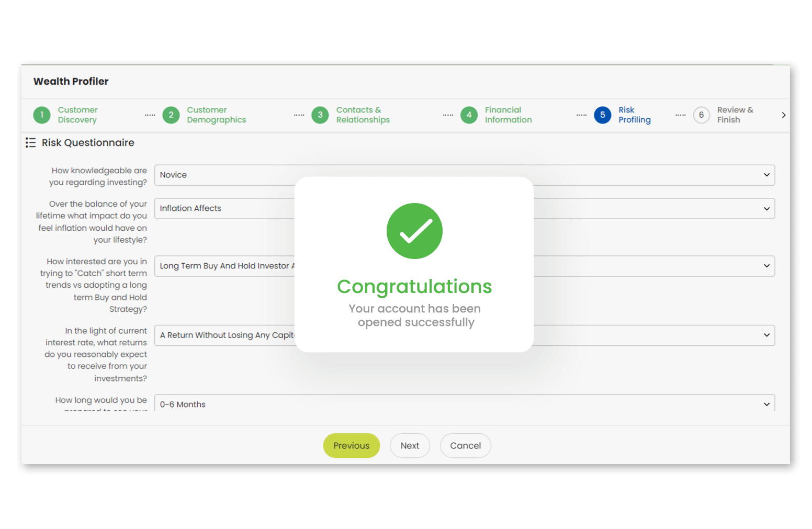The height and width of the screenshot is (529, 812).
Task: Click the 'How knowledgeable are you regarding investing?' label
Action: pos(98,176)
